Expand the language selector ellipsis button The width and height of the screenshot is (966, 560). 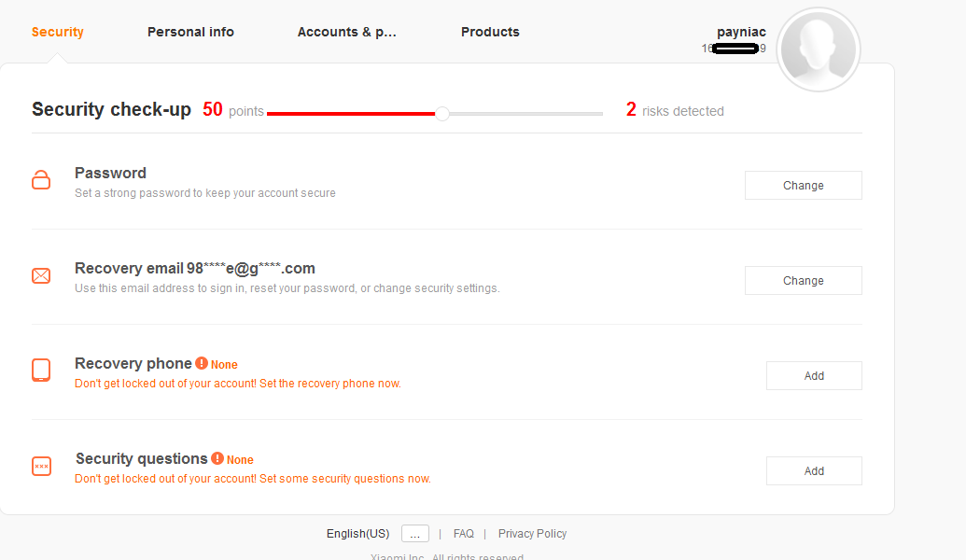[415, 534]
